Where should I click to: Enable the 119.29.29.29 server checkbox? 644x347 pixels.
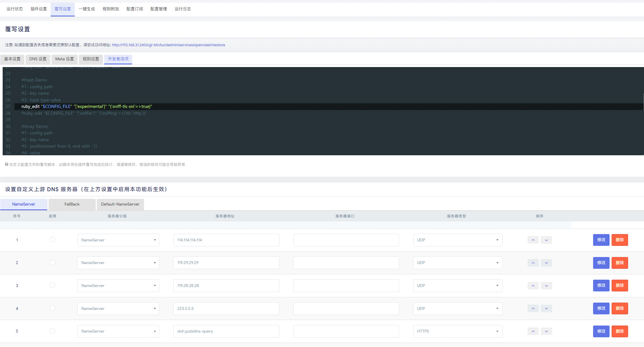tap(52, 262)
